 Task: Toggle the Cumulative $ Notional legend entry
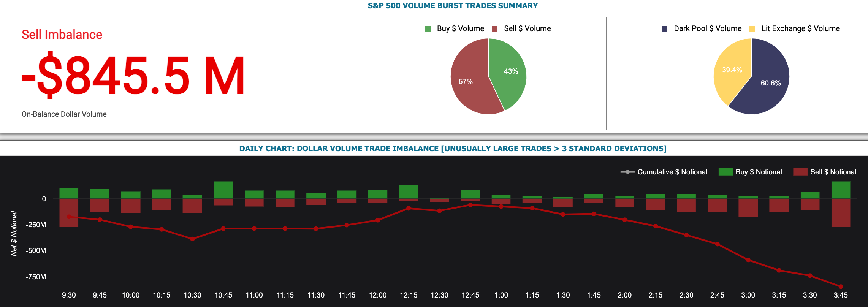[x=664, y=172]
